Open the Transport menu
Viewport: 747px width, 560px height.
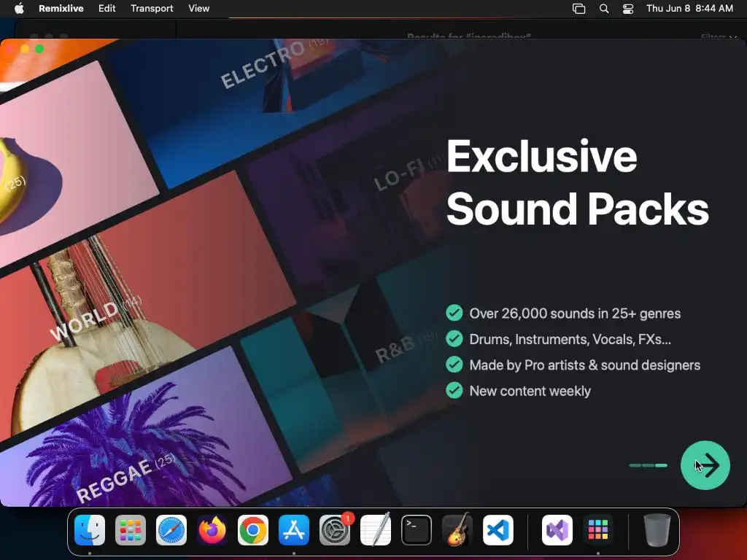[x=152, y=9]
